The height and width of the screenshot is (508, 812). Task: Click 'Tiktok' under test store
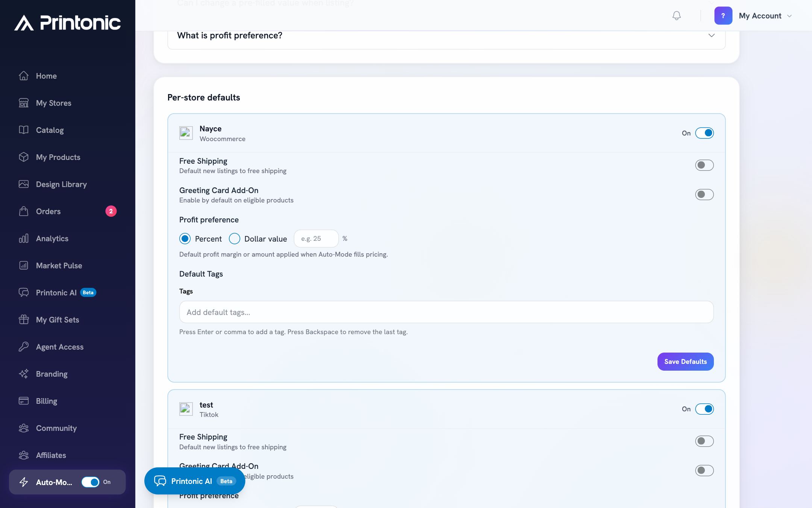(x=209, y=415)
